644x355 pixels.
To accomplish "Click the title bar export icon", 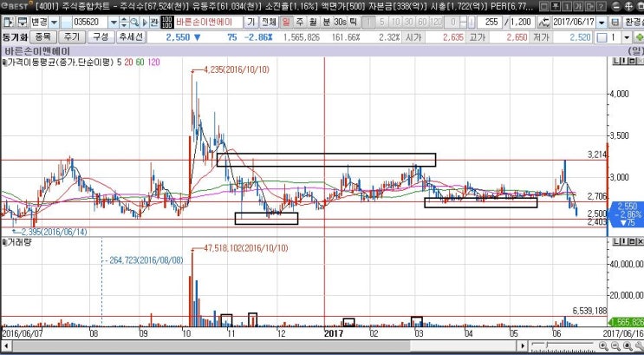I will point(589,6).
